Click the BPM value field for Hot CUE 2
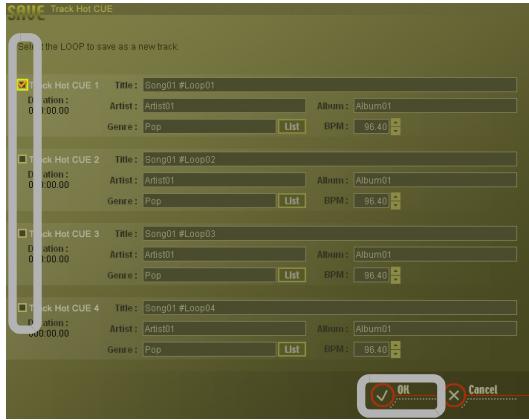 point(372,201)
